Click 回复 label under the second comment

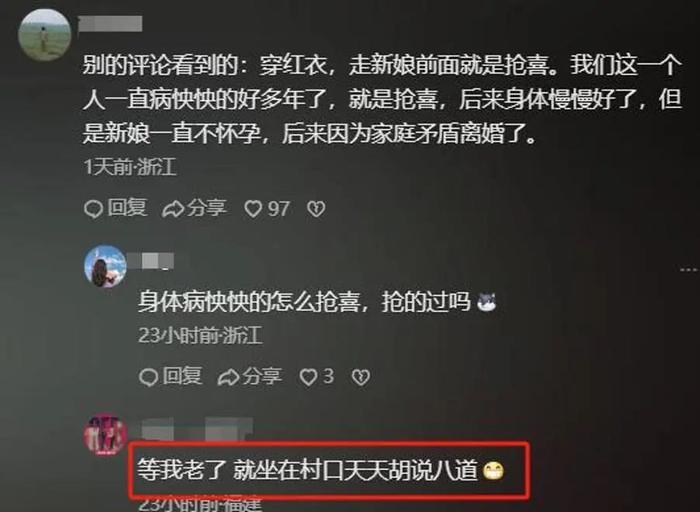pyautogui.click(x=182, y=376)
